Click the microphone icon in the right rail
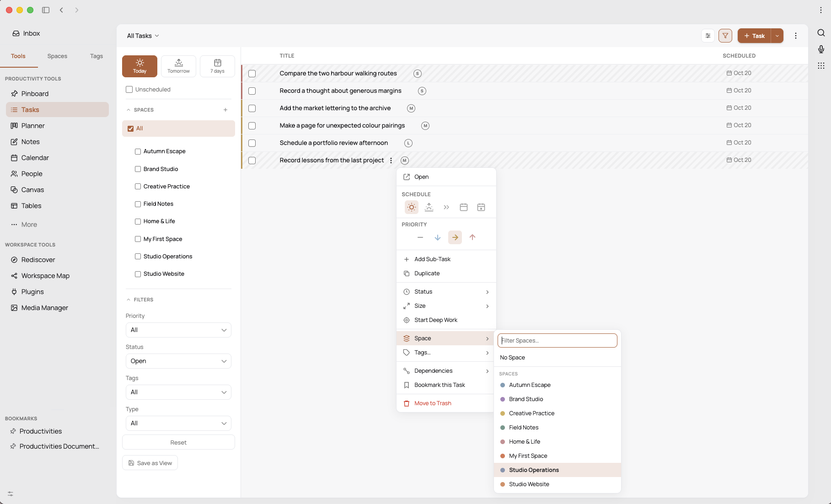831x504 pixels. click(x=821, y=49)
